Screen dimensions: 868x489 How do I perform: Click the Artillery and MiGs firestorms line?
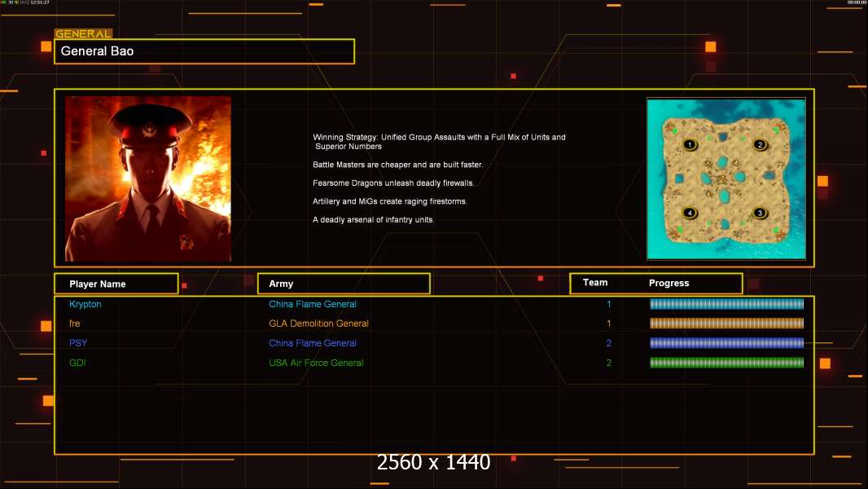(x=390, y=201)
